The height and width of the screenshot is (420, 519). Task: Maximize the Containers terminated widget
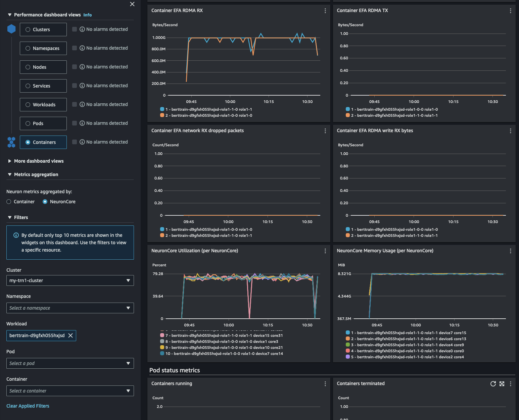click(x=502, y=384)
